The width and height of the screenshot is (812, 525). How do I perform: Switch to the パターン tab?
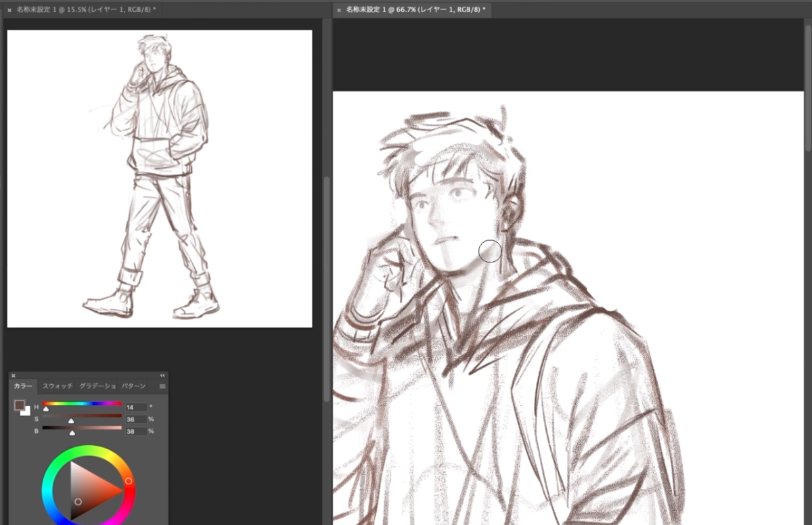(134, 386)
